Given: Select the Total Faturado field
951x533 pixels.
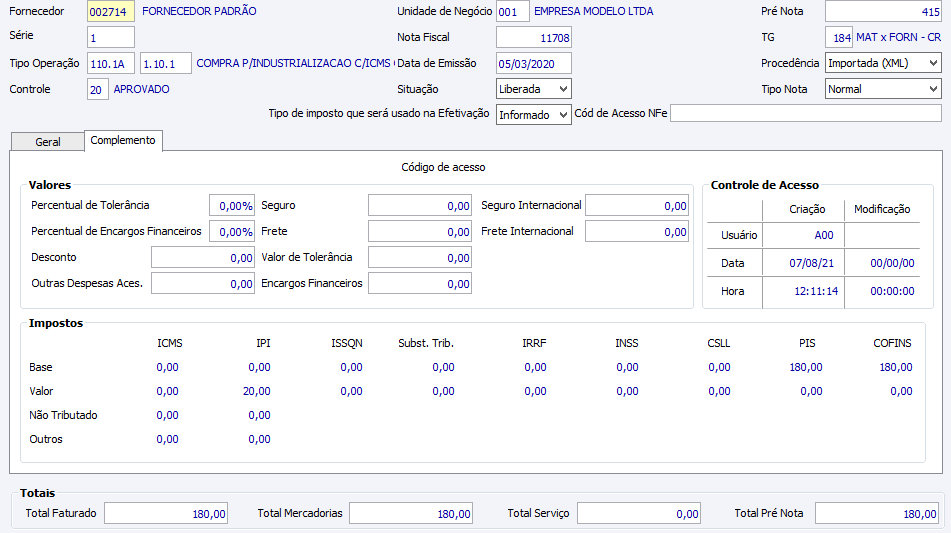Looking at the screenshot, I should pos(166,514).
